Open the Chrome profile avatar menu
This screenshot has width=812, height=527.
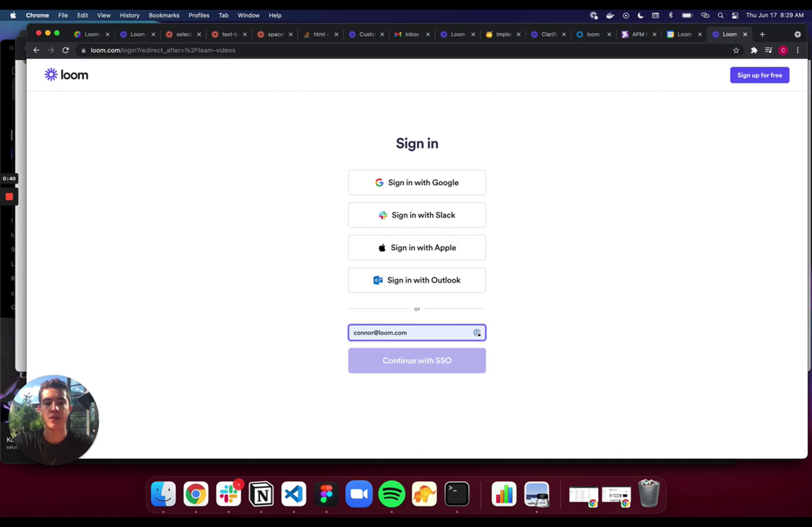tap(783, 50)
